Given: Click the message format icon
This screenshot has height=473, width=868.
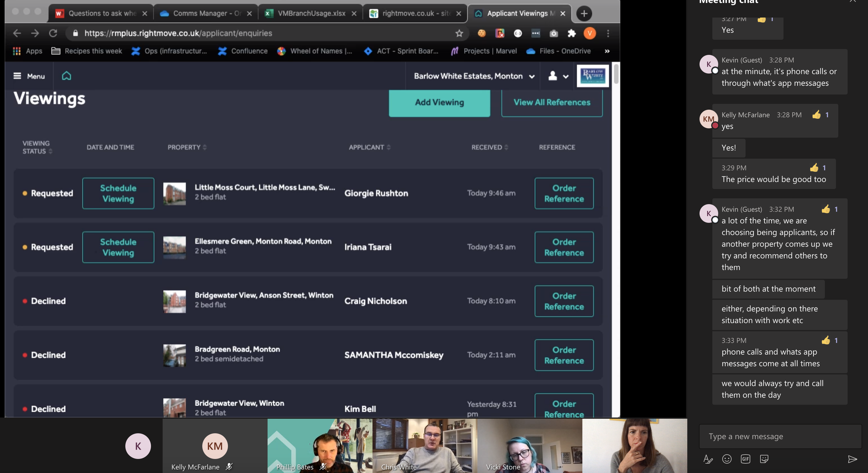Looking at the screenshot, I should (x=708, y=459).
